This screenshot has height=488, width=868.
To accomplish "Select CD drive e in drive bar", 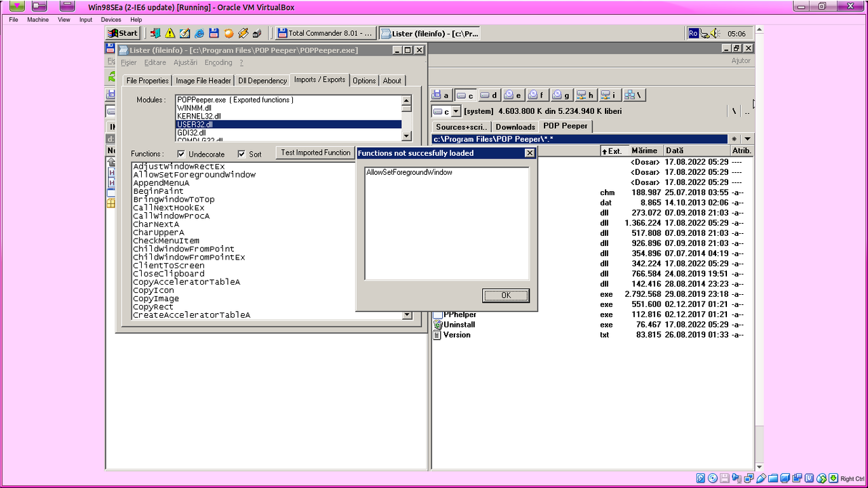I will [513, 95].
